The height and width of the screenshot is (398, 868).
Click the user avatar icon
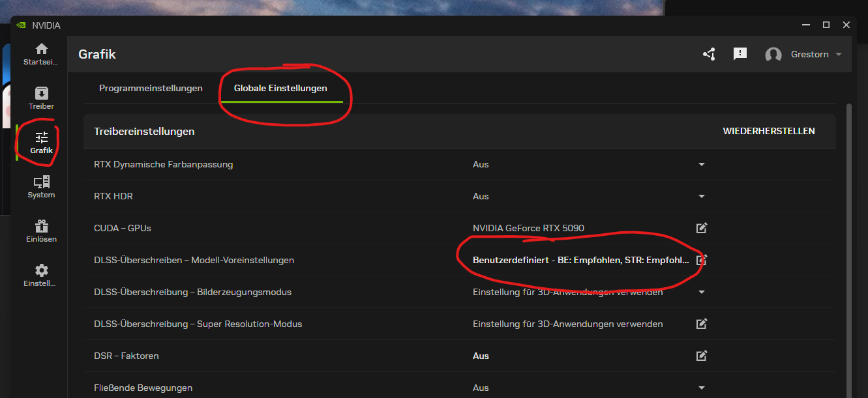coord(773,55)
